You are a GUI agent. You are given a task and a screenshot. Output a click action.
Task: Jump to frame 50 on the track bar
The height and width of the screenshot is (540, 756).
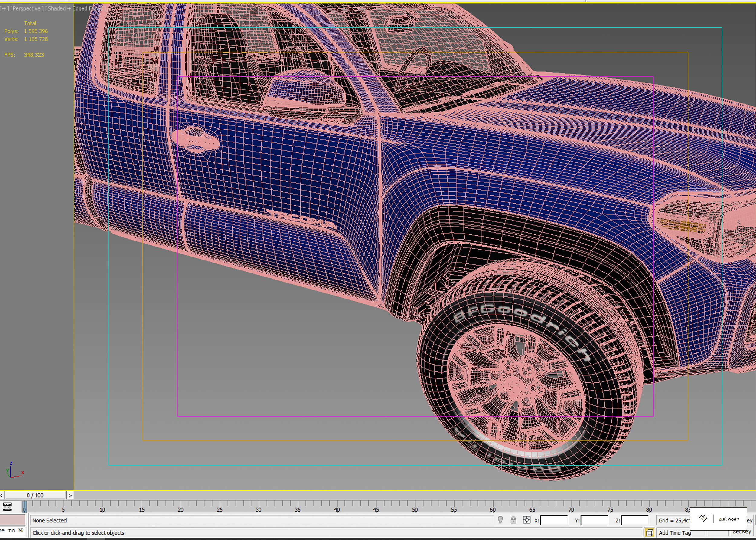pos(415,509)
